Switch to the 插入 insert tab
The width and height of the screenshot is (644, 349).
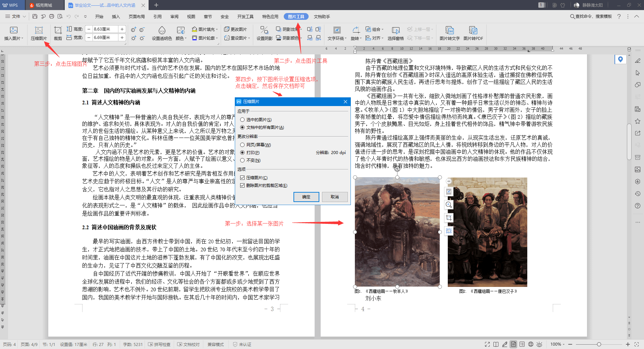(116, 16)
